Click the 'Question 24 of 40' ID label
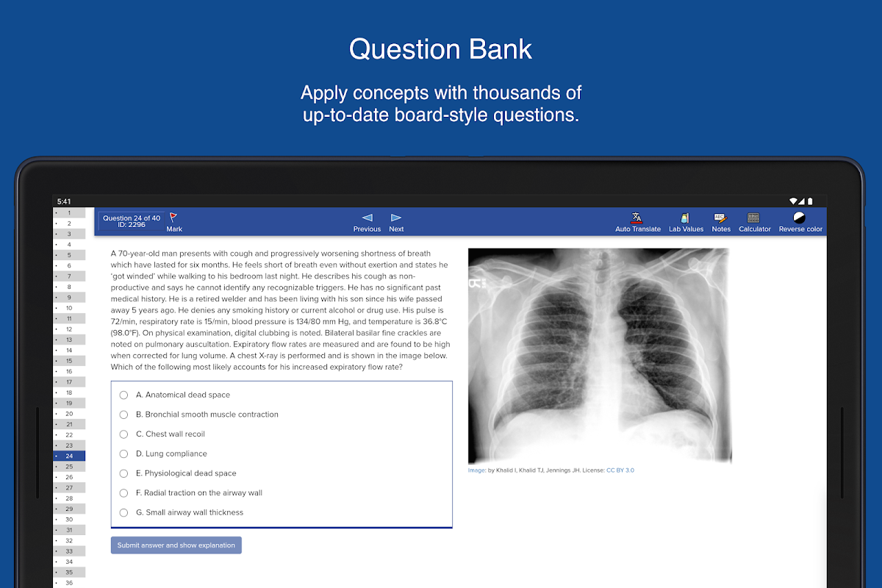Image resolution: width=882 pixels, height=588 pixels. (132, 221)
